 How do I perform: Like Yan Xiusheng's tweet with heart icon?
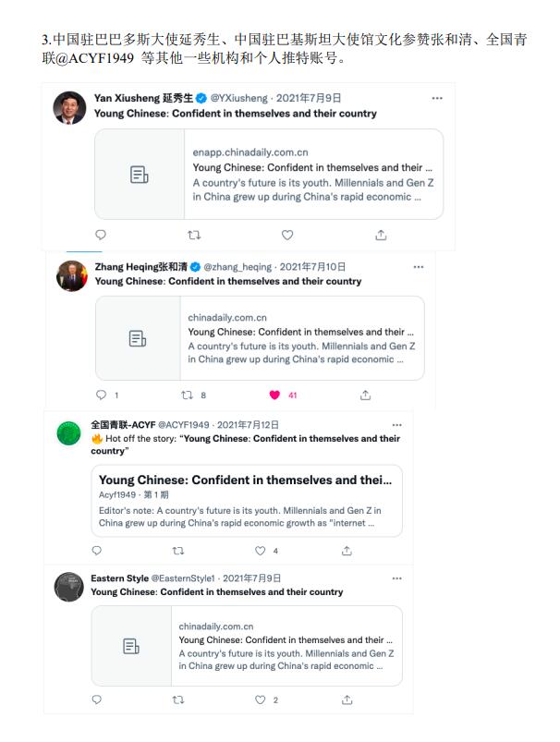click(x=287, y=235)
